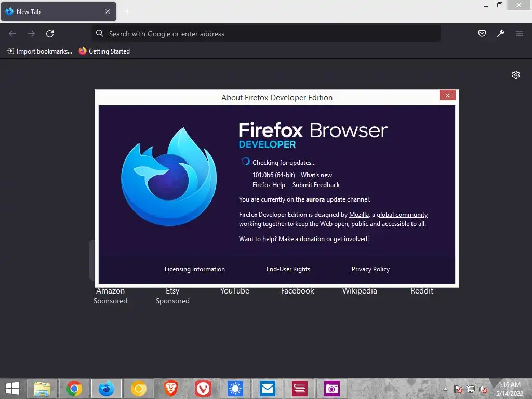Image resolution: width=532 pixels, height=399 pixels.
Task: Click the Make a donation link
Action: pyautogui.click(x=301, y=239)
